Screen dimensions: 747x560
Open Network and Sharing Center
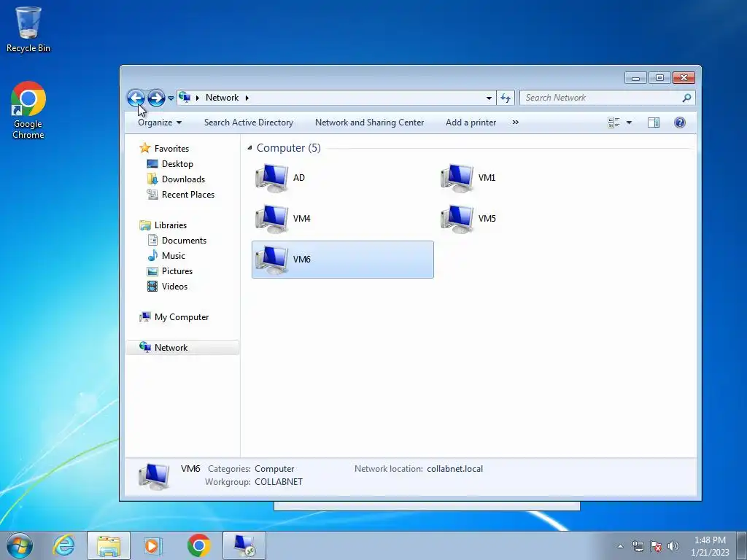point(369,122)
